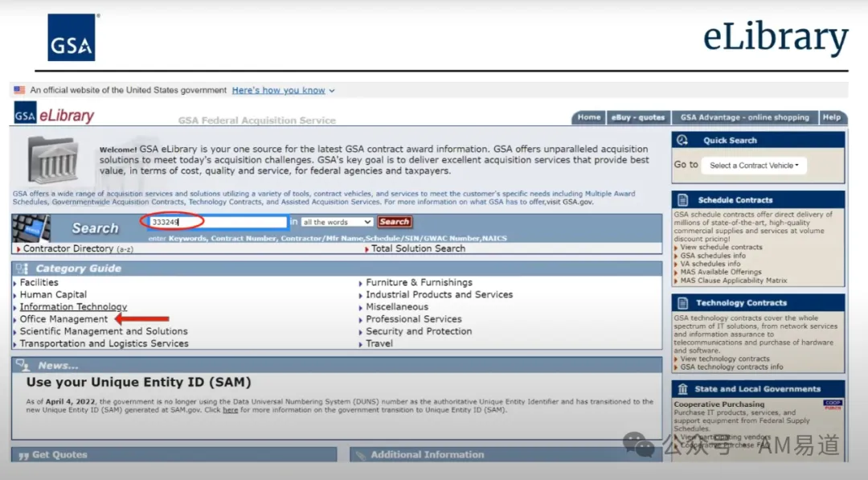This screenshot has height=480, width=868.
Task: Select Transportation and Logistics Services category
Action: coord(104,343)
